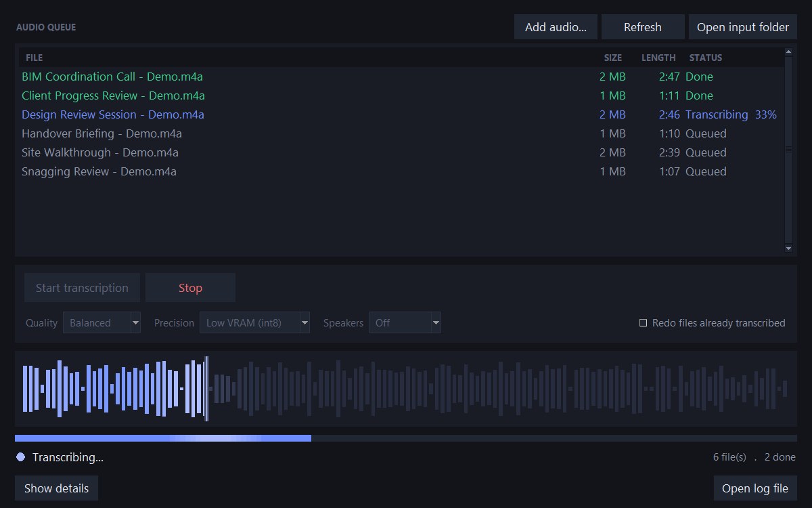The width and height of the screenshot is (812, 508).
Task: Click the queue scrollbar down arrow
Action: tap(788, 249)
